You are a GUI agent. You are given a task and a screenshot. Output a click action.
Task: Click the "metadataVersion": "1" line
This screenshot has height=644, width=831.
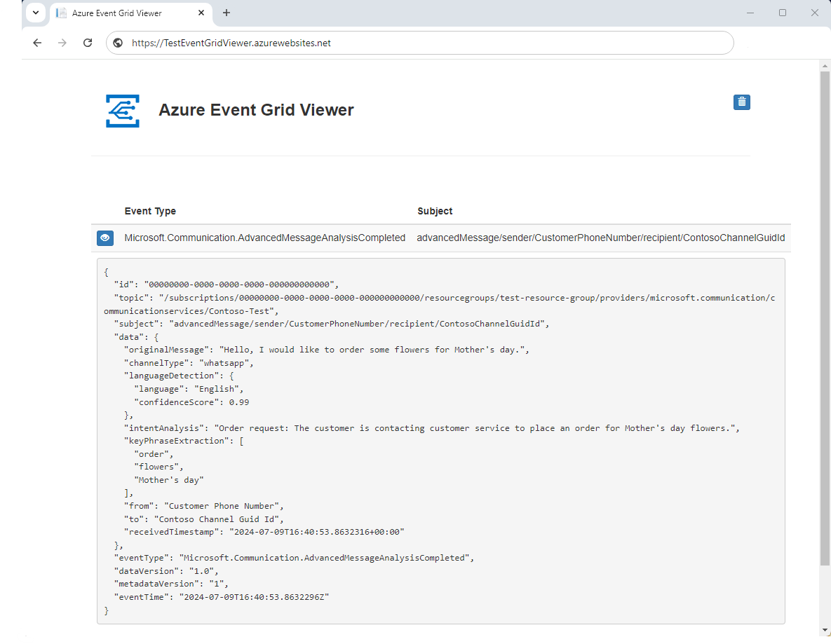click(x=171, y=584)
